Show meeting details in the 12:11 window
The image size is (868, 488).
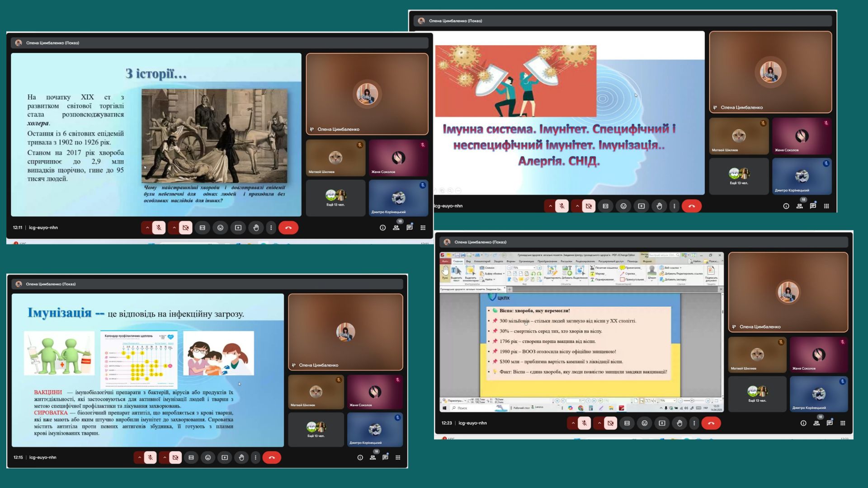(382, 228)
